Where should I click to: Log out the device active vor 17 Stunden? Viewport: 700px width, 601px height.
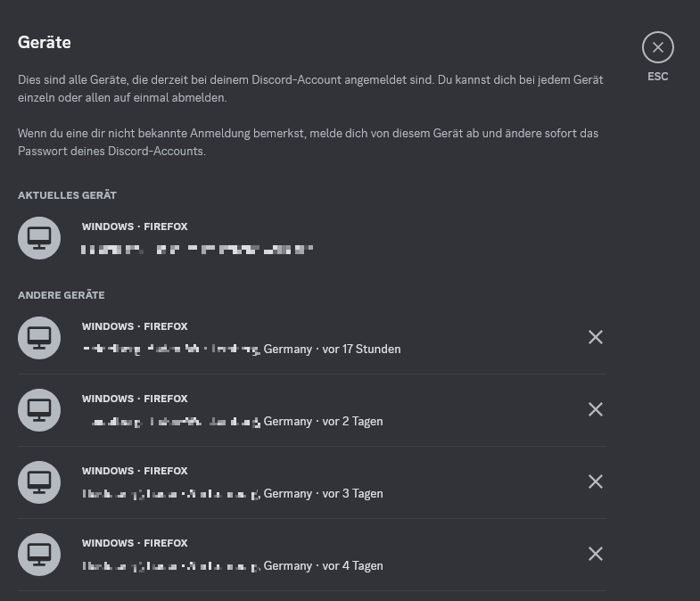[596, 337]
